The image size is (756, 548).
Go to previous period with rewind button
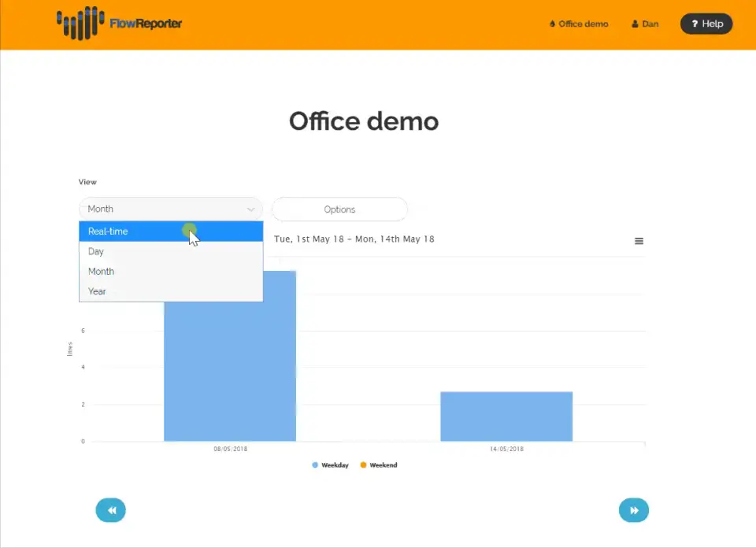(111, 510)
